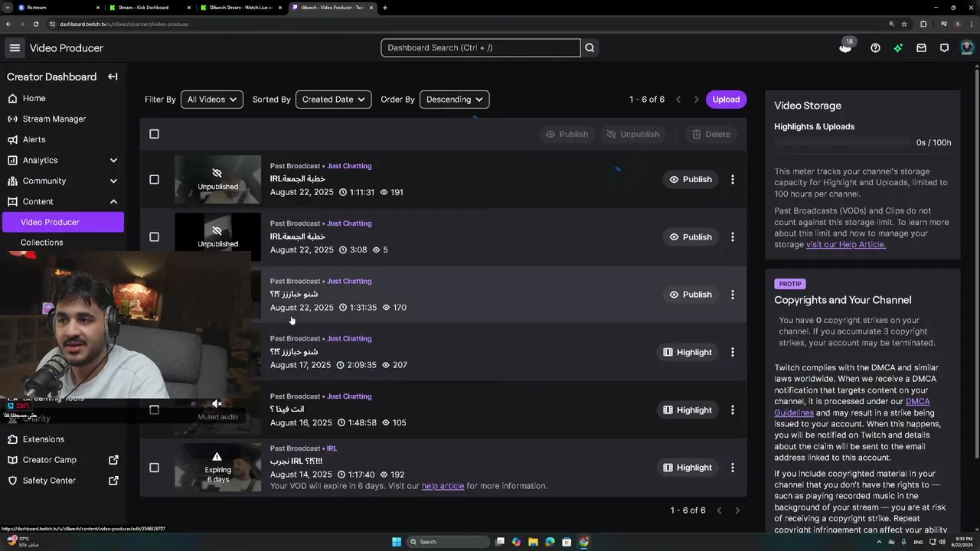This screenshot has width=980, height=551.
Task: Open the hamburger navigation menu
Action: (x=15, y=47)
